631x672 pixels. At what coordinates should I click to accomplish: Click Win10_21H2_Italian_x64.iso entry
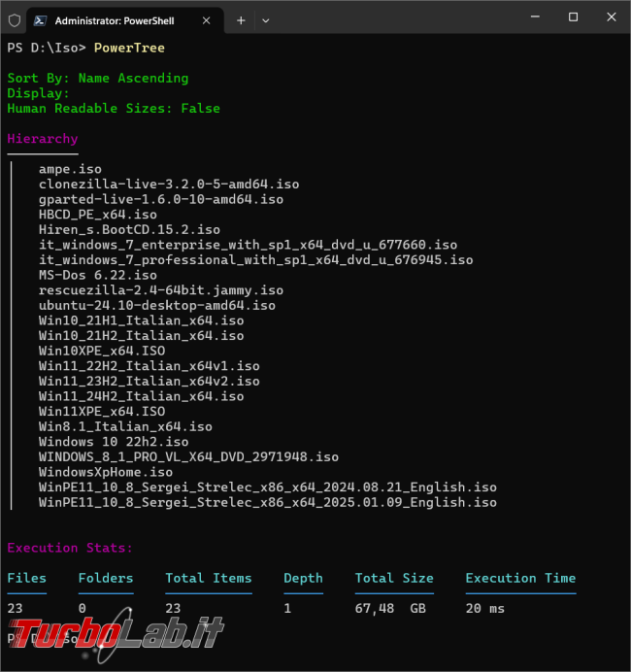[x=142, y=336]
